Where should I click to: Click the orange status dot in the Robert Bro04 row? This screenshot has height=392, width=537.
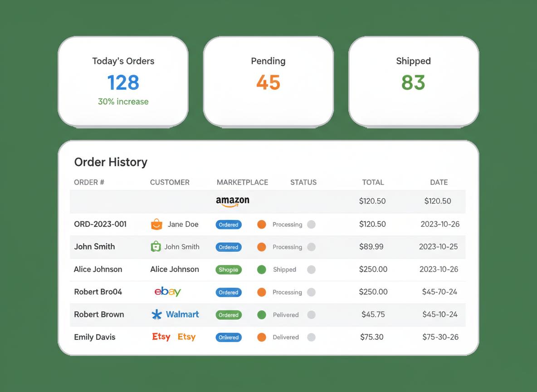coord(262,292)
